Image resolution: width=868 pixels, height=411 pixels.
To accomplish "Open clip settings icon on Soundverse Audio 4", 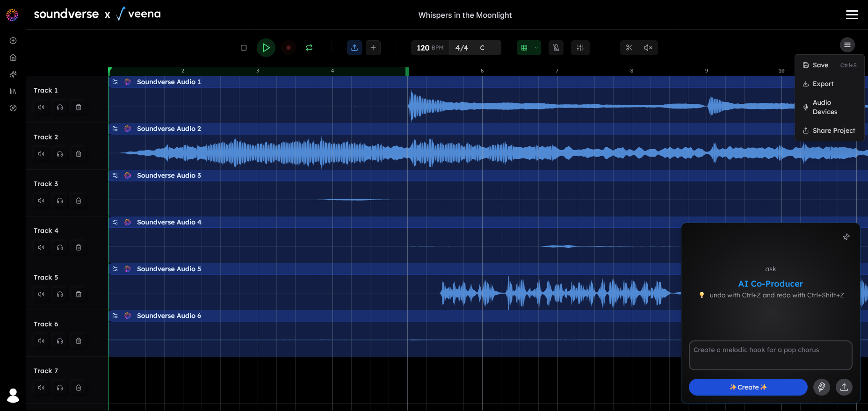I will click(115, 222).
